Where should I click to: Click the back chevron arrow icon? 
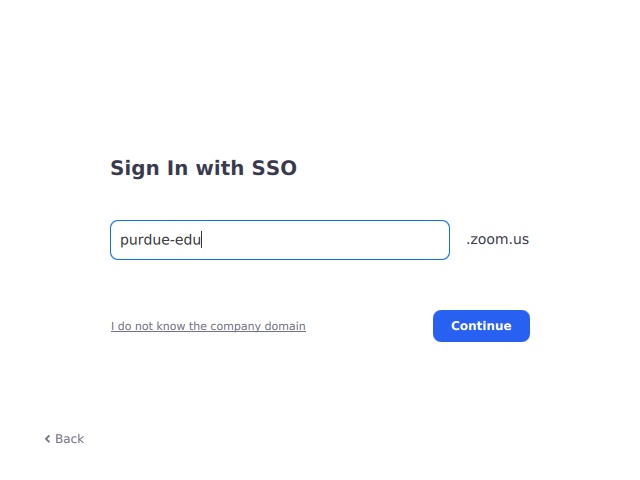pos(47,439)
